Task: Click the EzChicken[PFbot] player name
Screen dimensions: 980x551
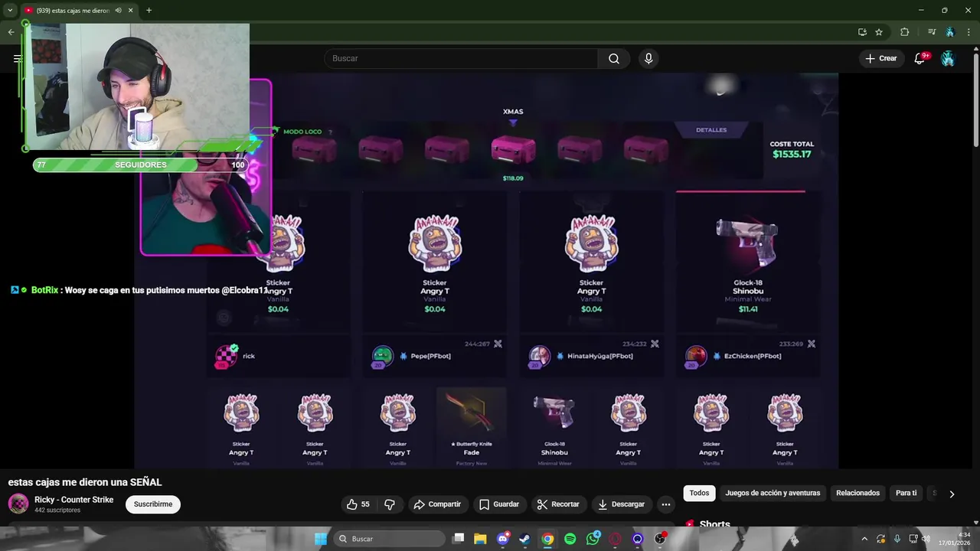Action: (x=753, y=356)
